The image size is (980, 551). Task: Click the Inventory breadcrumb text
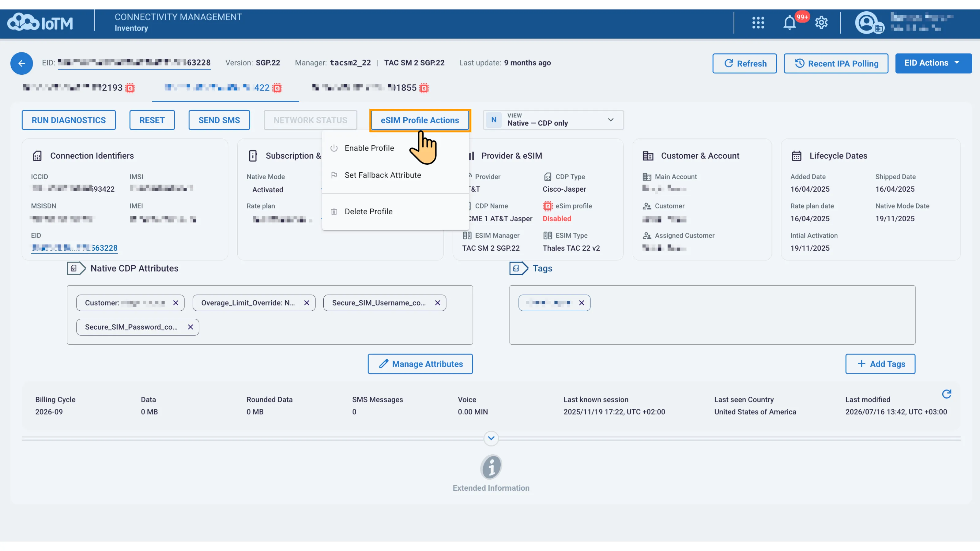131,28
